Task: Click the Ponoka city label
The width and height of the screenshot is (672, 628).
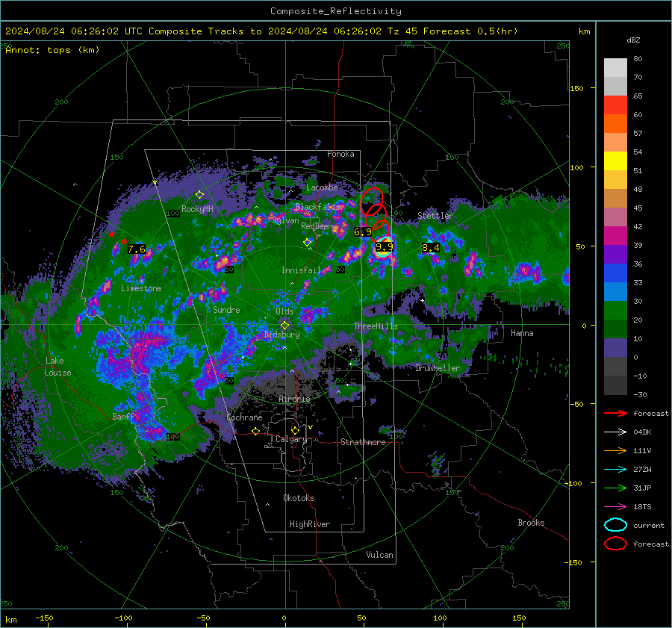Action: (340, 154)
